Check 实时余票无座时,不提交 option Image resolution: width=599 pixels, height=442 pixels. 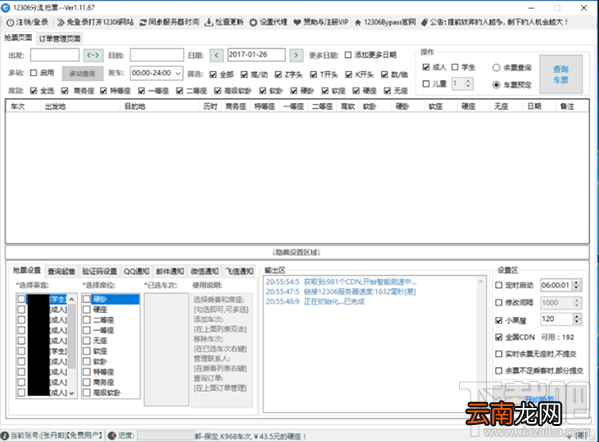499,354
